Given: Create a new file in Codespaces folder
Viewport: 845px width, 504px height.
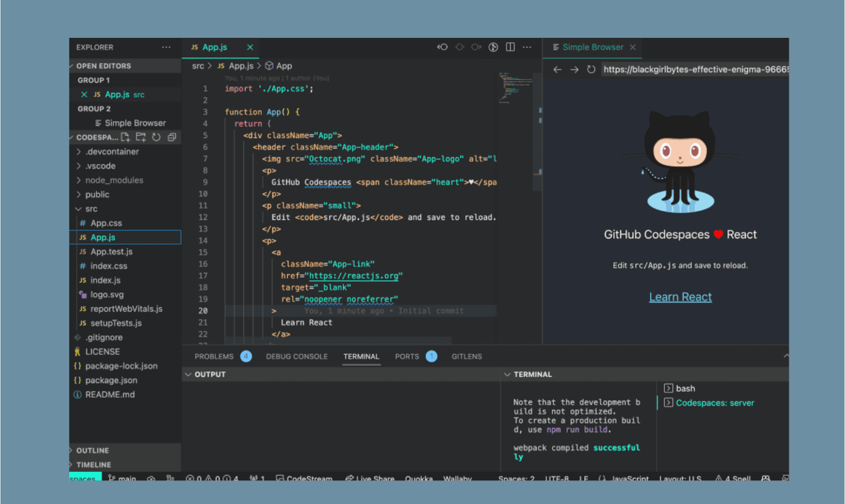Looking at the screenshot, I should tap(125, 137).
